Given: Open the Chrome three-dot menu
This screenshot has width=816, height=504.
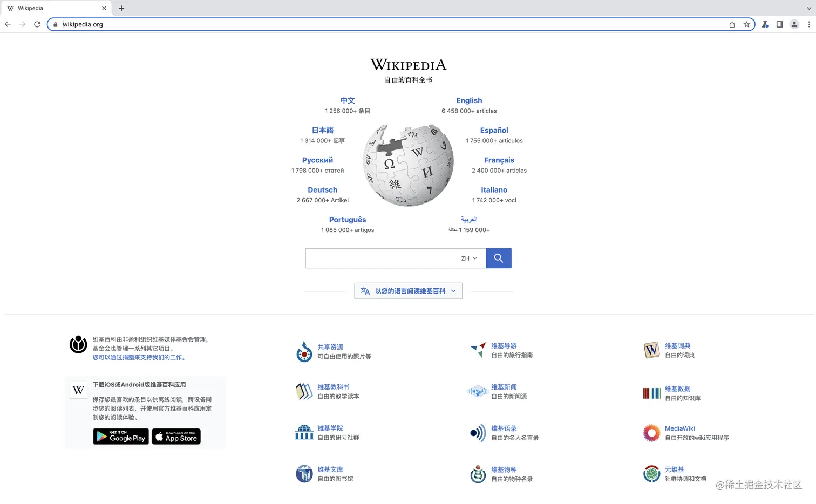Looking at the screenshot, I should [x=809, y=24].
